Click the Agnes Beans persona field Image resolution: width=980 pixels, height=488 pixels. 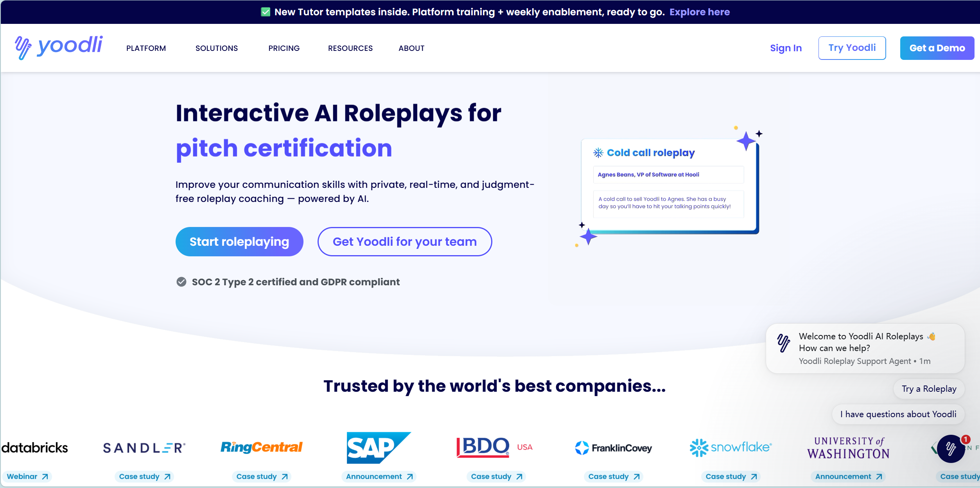pos(668,175)
